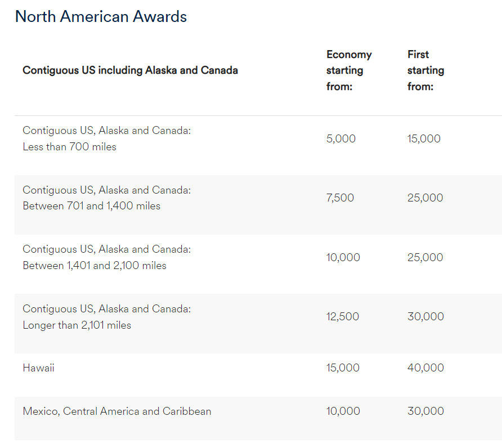This screenshot has width=502, height=448.
Task: Select Economy 10,000 in the Mexico row
Action: [343, 411]
